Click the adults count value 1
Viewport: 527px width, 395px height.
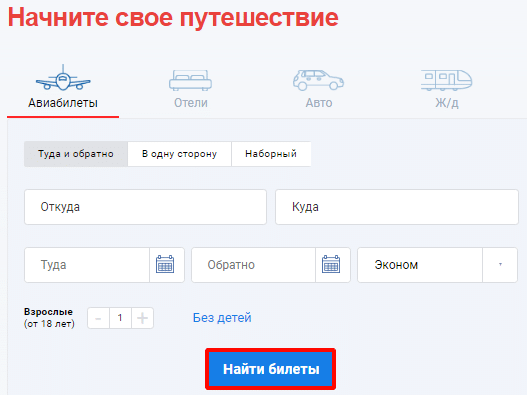coord(120,318)
